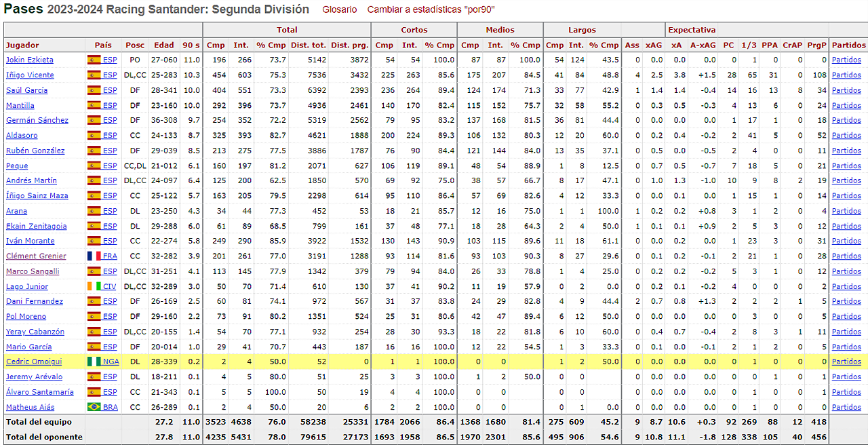This screenshot has width=868, height=447.
Task: Open CIV country link for Lago Junior
Action: 110,286
